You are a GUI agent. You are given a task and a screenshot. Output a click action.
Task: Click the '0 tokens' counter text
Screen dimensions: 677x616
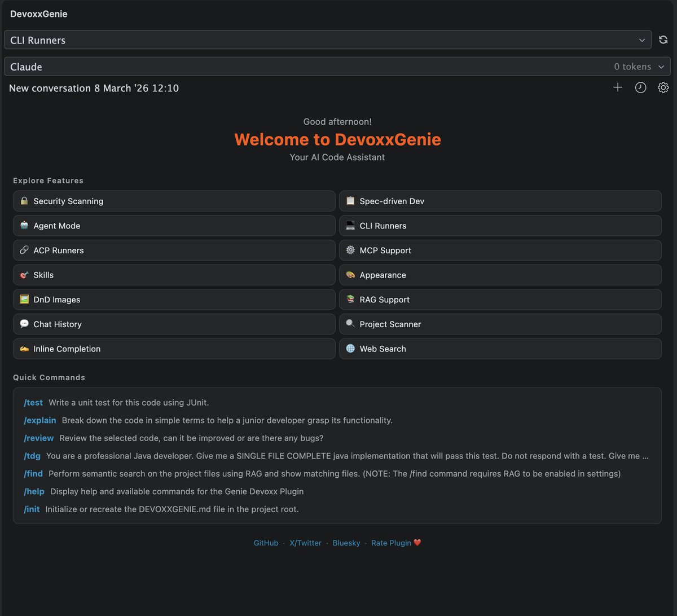click(x=632, y=67)
